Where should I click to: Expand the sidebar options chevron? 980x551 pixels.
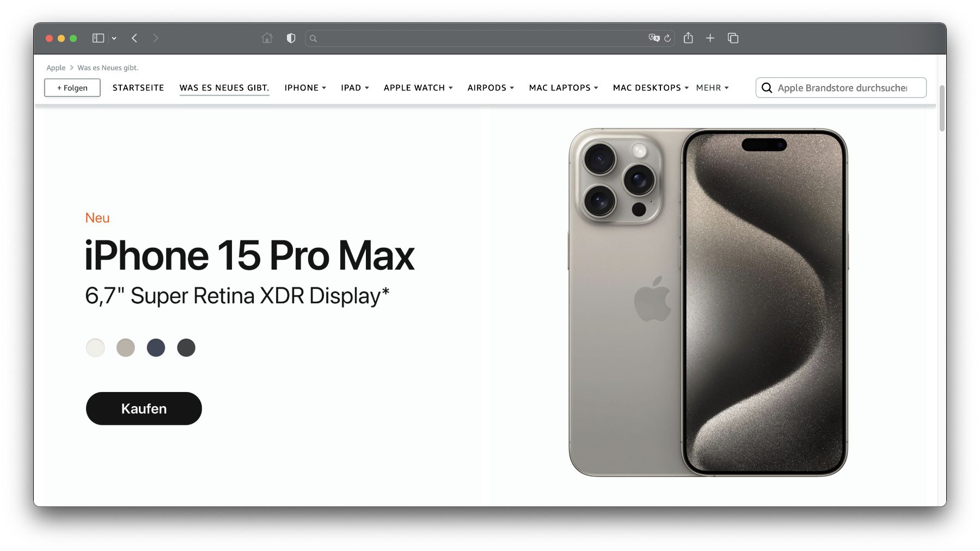click(x=114, y=38)
